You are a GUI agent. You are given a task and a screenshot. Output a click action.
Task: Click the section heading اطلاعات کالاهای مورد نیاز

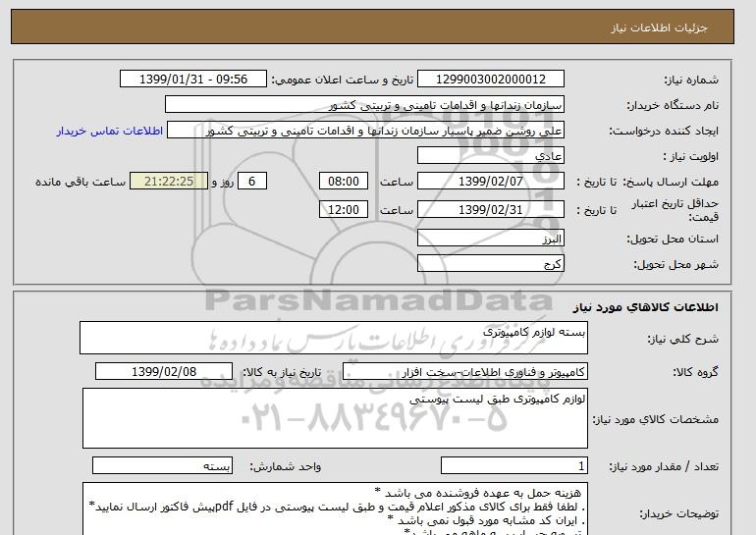click(646, 307)
